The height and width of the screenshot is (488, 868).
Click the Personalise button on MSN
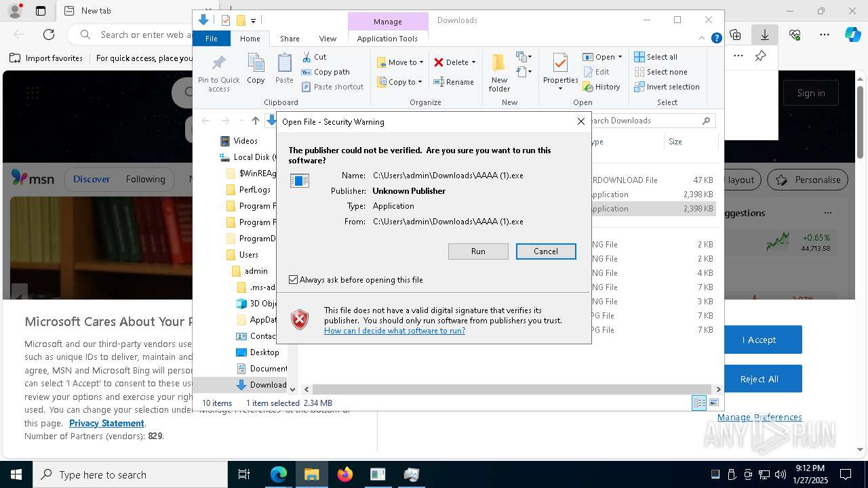[808, 180]
